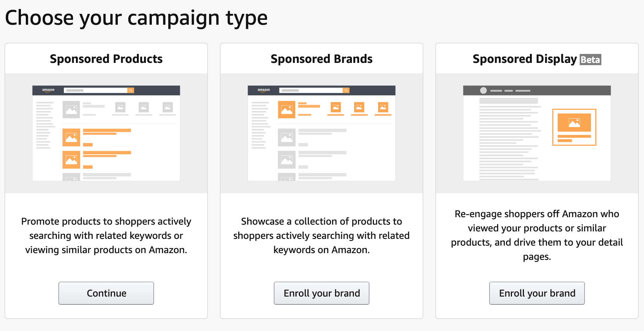
Task: Click Enroll your brand under Sponsored Display
Action: tap(537, 293)
